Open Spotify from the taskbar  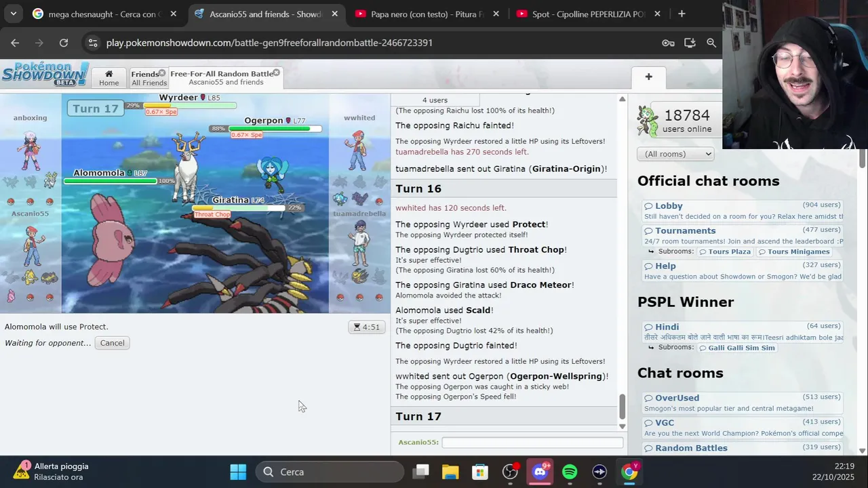click(570, 472)
